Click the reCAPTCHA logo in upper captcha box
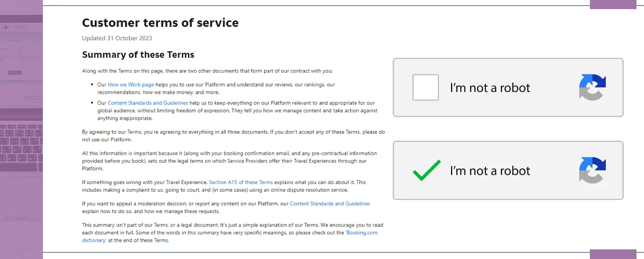The width and height of the screenshot is (644, 259). coord(592,87)
